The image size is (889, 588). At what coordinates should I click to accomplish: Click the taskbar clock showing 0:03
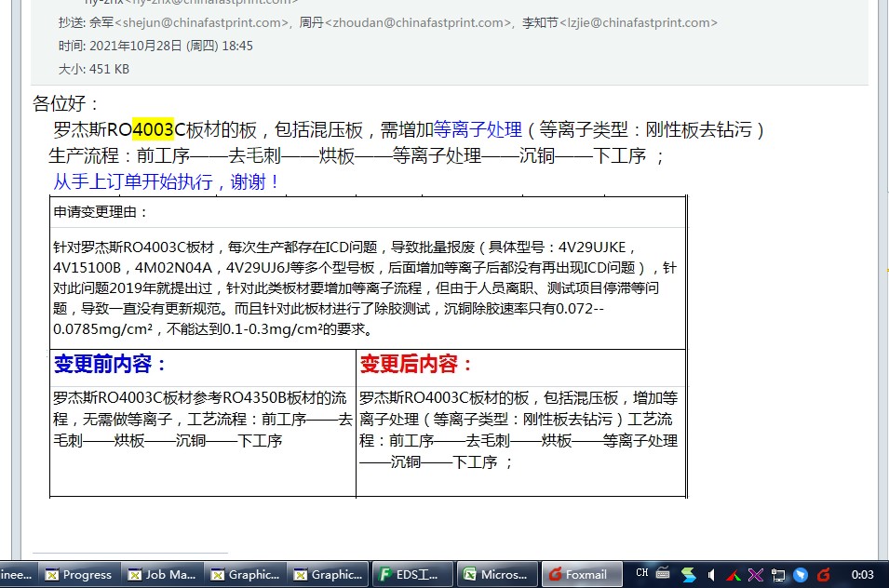tap(862, 574)
